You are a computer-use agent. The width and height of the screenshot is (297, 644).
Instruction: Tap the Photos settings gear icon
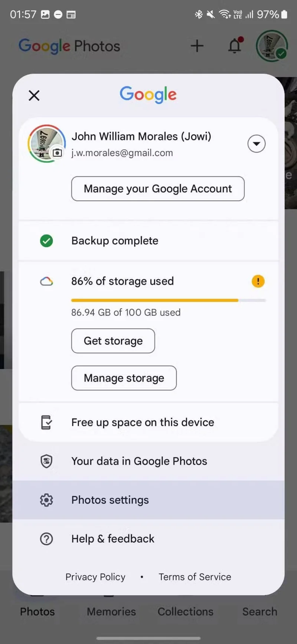tap(46, 500)
